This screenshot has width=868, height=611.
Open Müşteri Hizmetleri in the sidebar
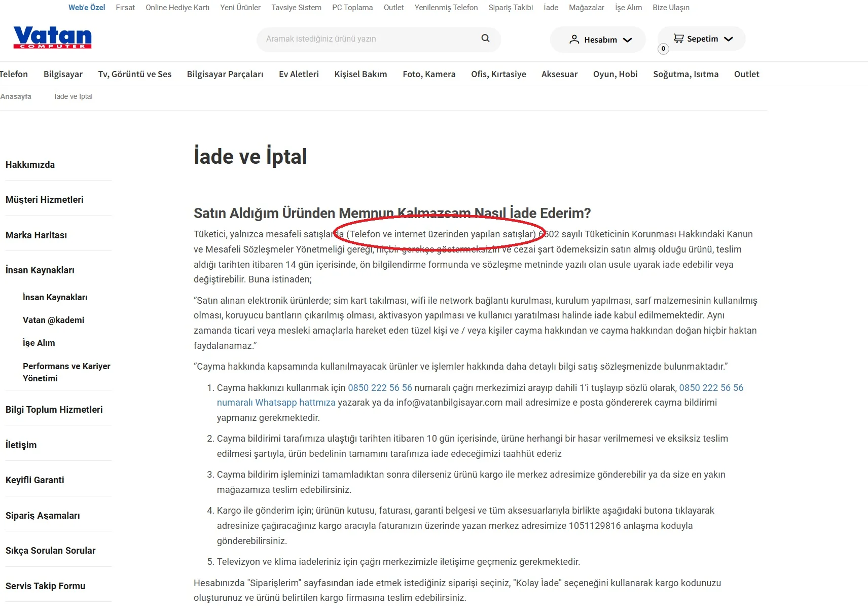coord(45,200)
